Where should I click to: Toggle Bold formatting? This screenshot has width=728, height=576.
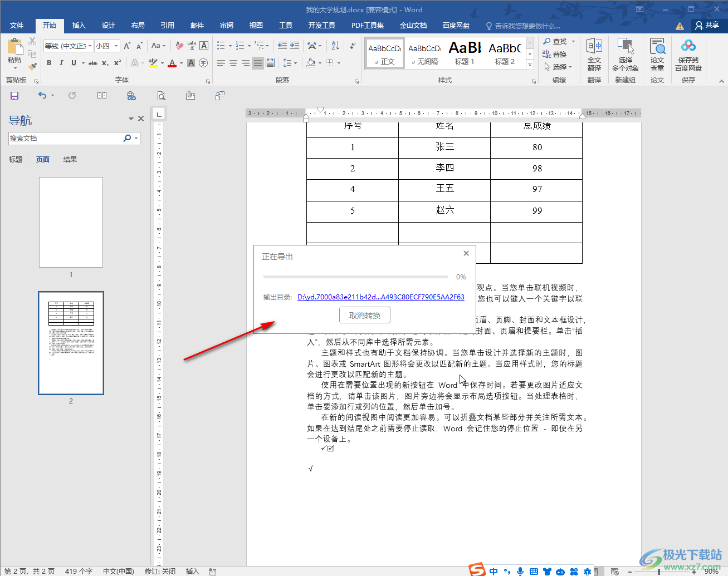tap(49, 63)
